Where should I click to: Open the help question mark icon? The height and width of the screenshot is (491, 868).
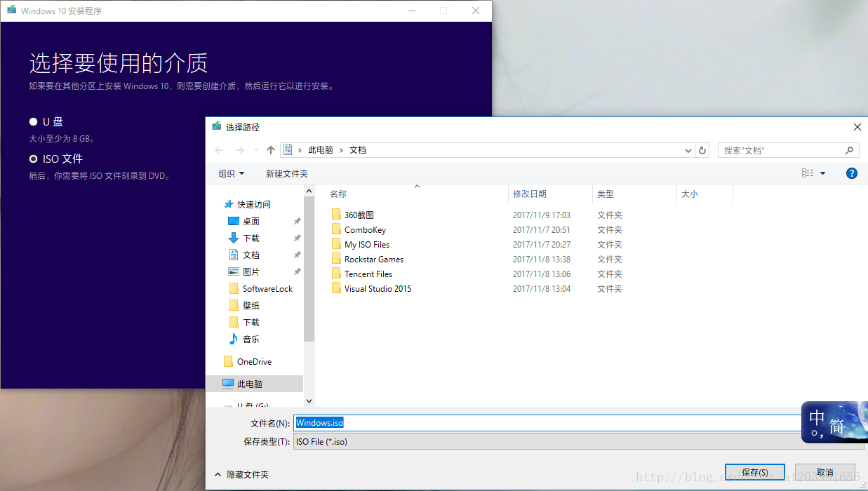851,173
